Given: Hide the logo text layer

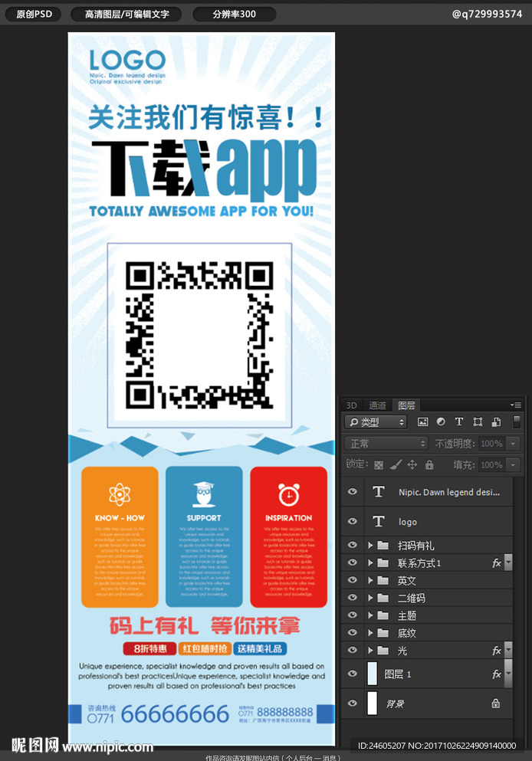Looking at the screenshot, I should pyautogui.click(x=353, y=521).
